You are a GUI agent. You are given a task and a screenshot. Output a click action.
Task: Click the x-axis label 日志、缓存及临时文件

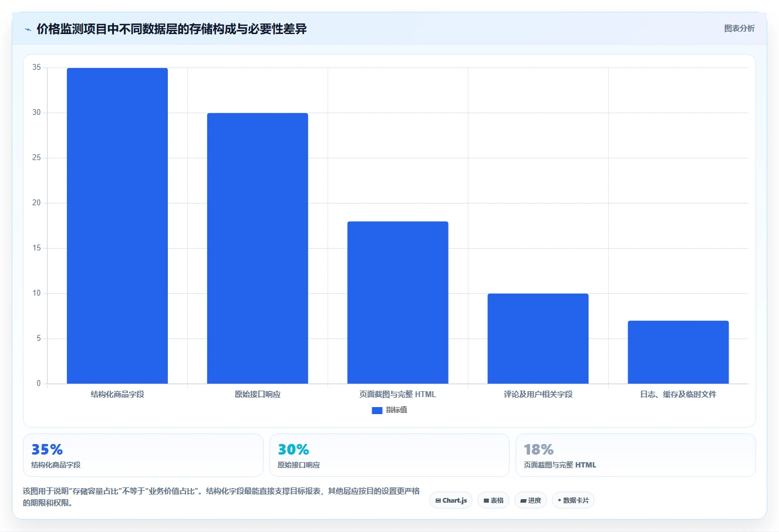pyautogui.click(x=679, y=394)
